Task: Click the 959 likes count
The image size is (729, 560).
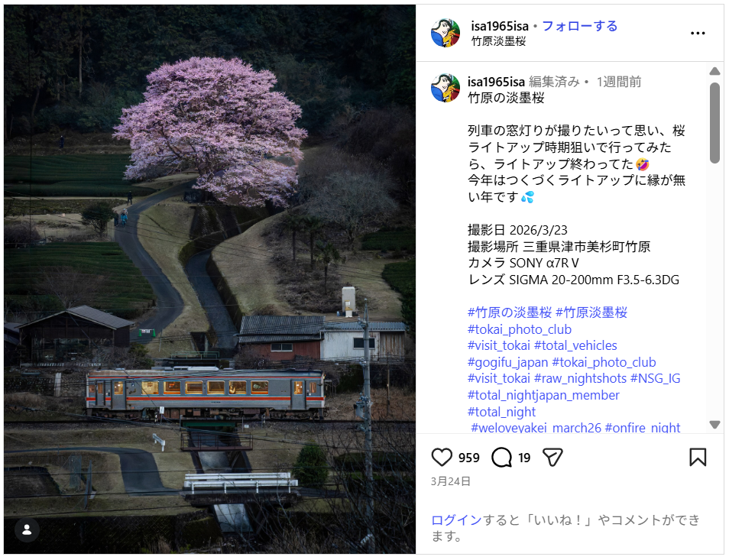Action: pyautogui.click(x=468, y=458)
